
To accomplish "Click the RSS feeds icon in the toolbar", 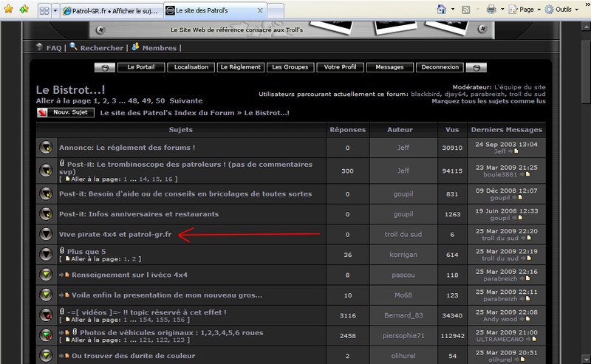I will (466, 10).
